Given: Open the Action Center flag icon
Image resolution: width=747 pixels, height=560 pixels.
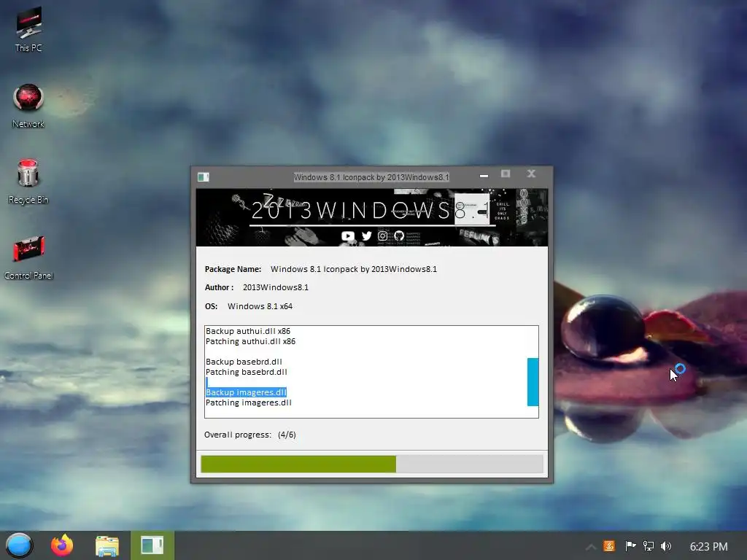Looking at the screenshot, I should click(630, 546).
